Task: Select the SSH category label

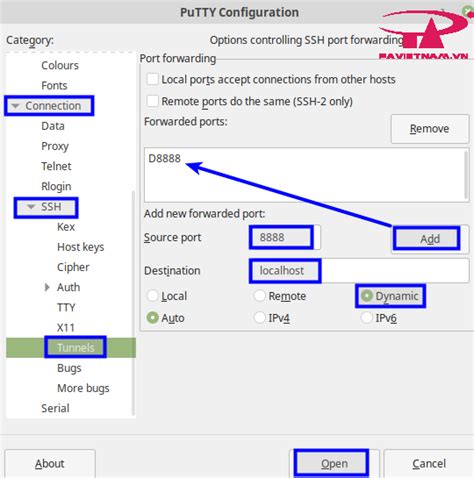Action: tap(51, 207)
